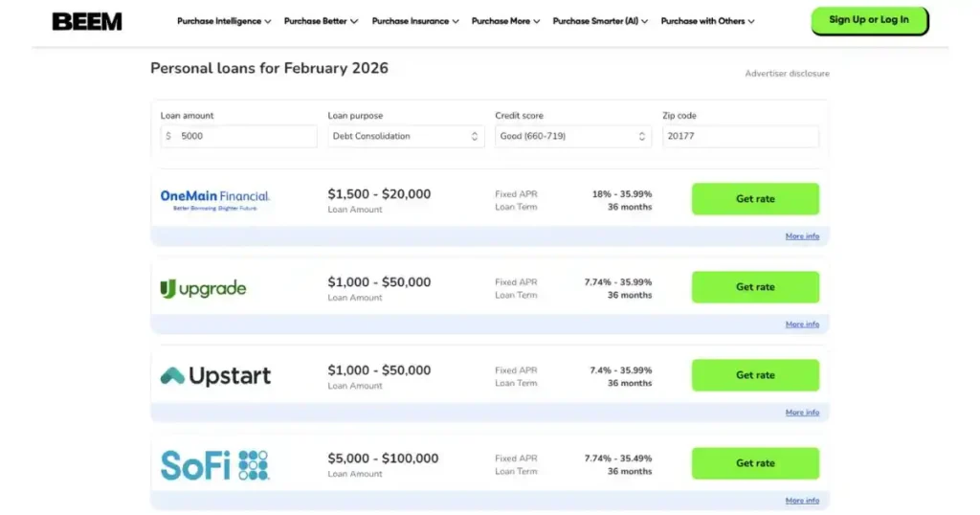Open the Loan purpose dropdown
Screen dimensions: 980x515
click(x=407, y=137)
